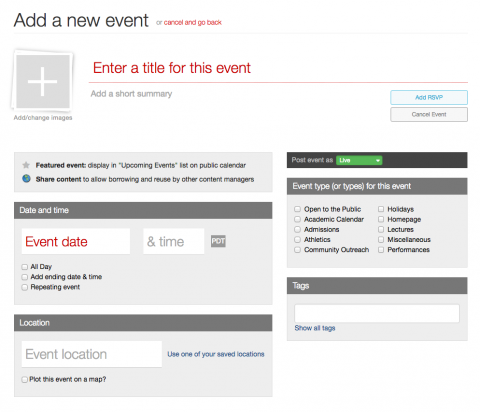Tick the Performances event type
480x412 pixels.
381,250
